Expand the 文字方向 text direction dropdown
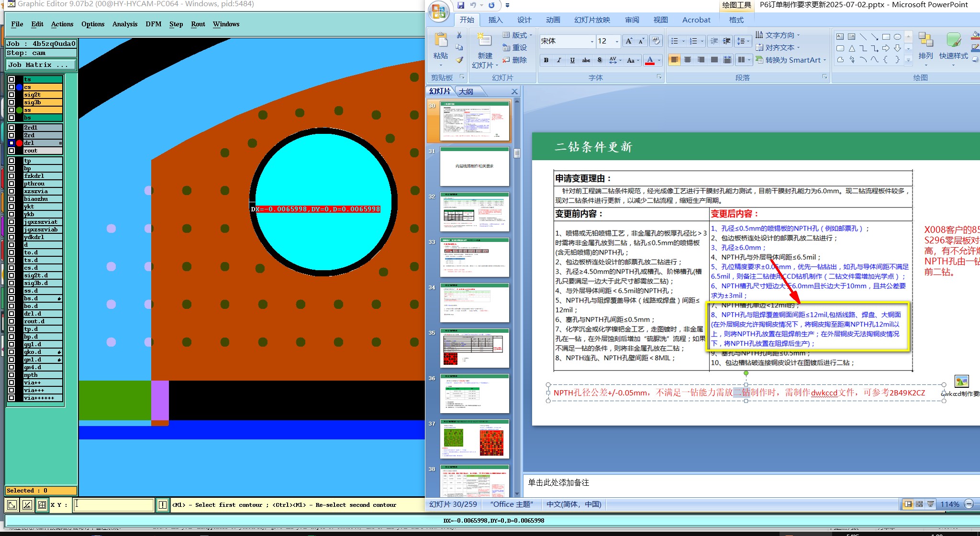 [x=780, y=35]
